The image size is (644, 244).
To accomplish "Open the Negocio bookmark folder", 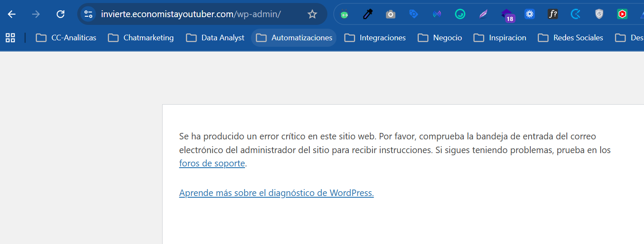I will tap(440, 38).
